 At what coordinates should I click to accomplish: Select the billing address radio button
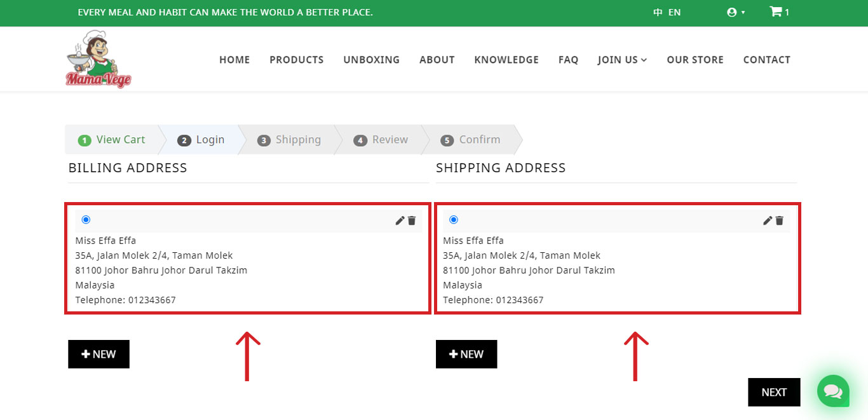click(x=86, y=220)
